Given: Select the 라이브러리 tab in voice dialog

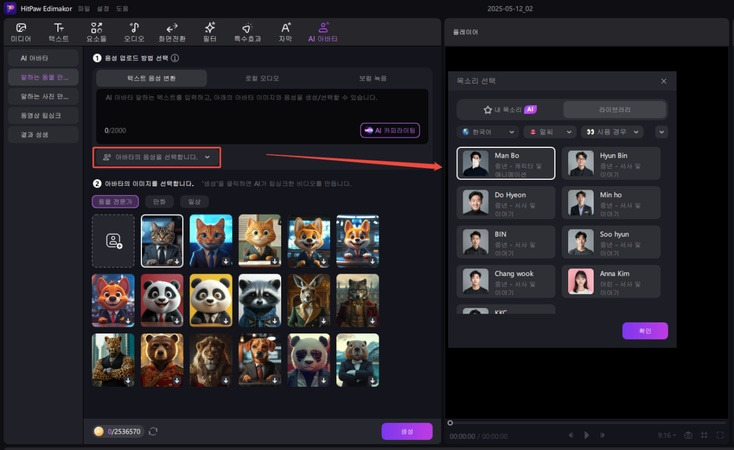Looking at the screenshot, I should (x=615, y=110).
